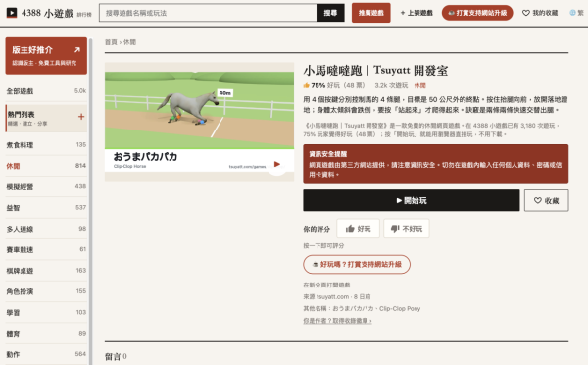This screenshot has height=365, width=588.
Task: Click the 資訊安全提醒 warning box
Action: point(436,164)
